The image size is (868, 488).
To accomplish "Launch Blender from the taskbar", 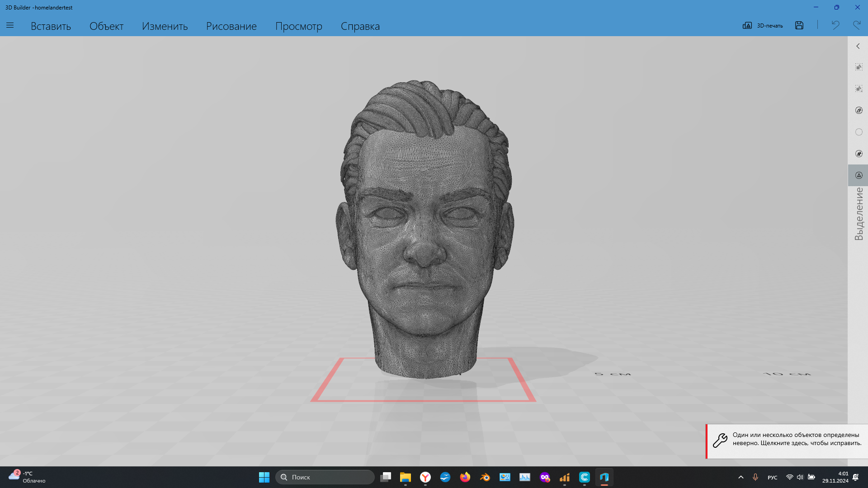I will [485, 477].
